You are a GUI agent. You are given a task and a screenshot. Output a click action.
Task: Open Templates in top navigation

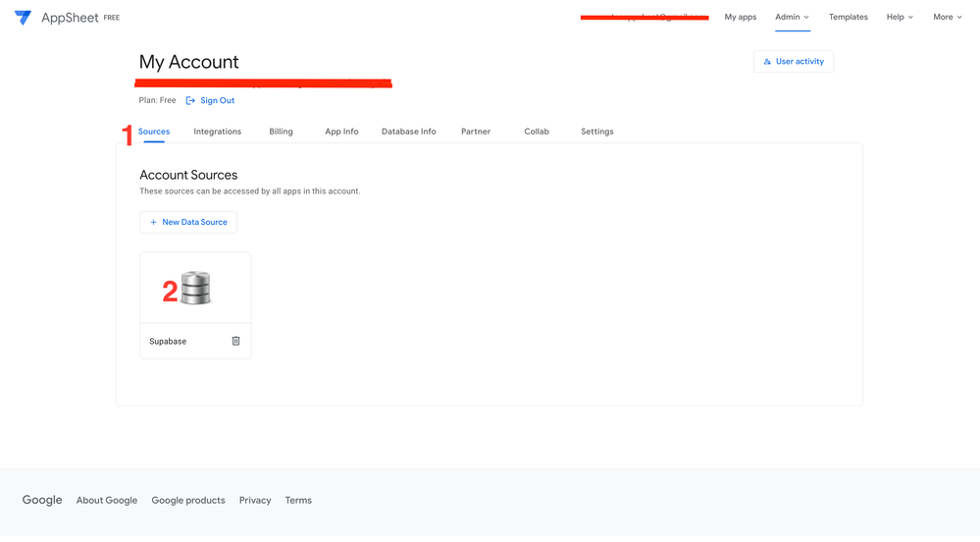pos(849,17)
